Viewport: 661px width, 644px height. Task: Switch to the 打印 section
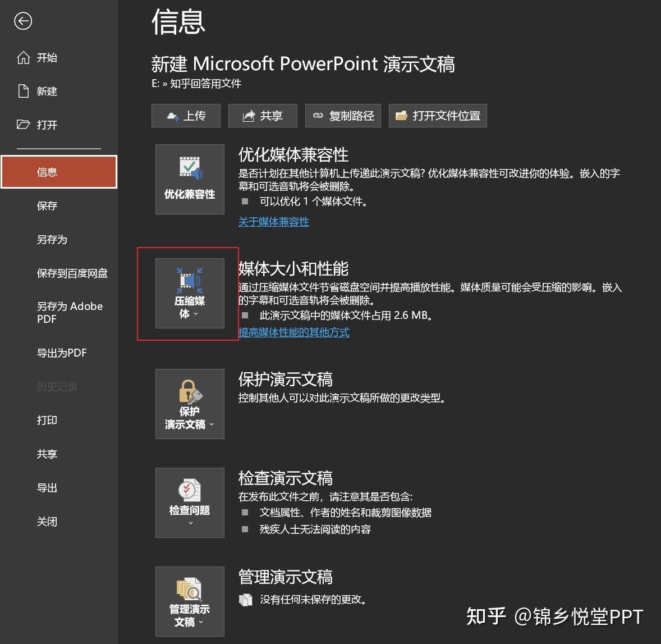pyautogui.click(x=47, y=420)
